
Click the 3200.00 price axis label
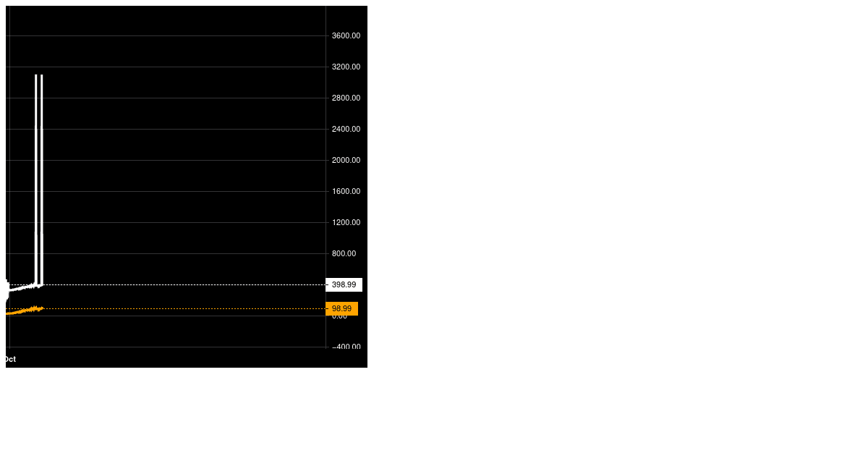tap(346, 67)
